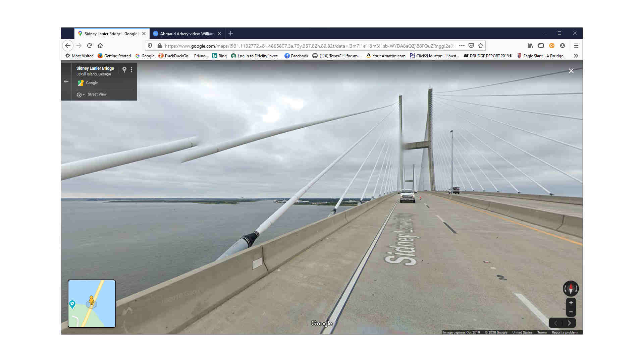Open page actions three-dot menu in address bar
The image size is (644, 362).
[462, 46]
